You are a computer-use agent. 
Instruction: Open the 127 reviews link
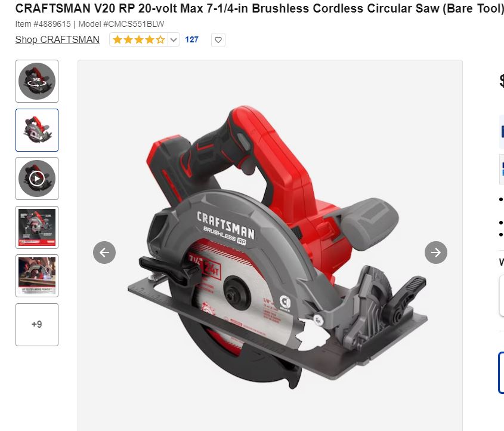pyautogui.click(x=191, y=39)
